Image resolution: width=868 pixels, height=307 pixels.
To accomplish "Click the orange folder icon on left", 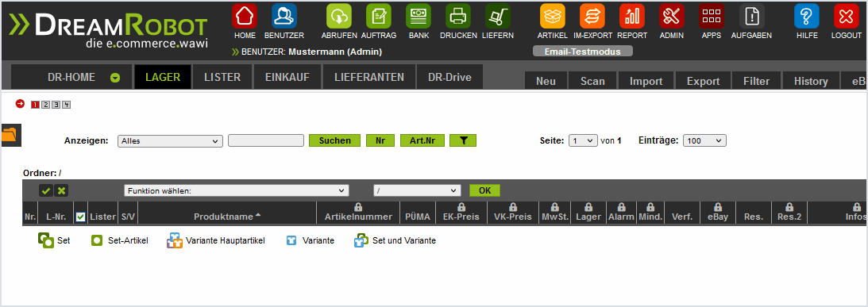I will pos(10,135).
